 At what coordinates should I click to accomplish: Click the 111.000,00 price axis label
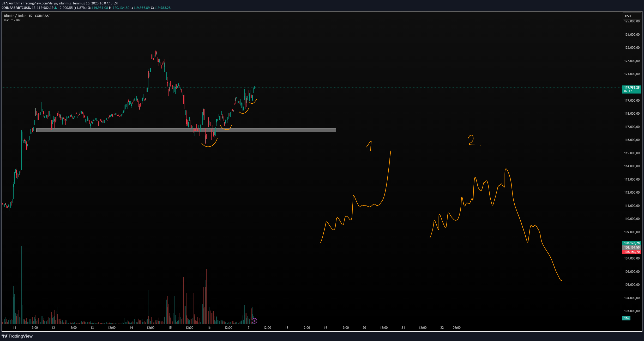point(632,206)
